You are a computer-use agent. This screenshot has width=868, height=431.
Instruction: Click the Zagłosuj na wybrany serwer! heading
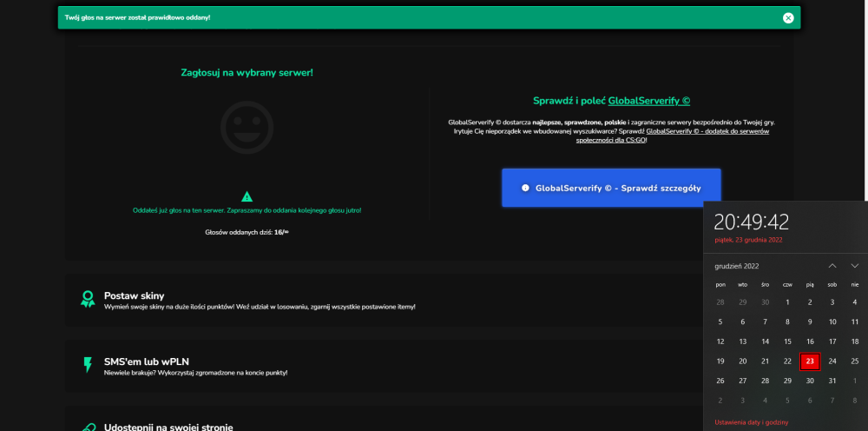(x=247, y=73)
